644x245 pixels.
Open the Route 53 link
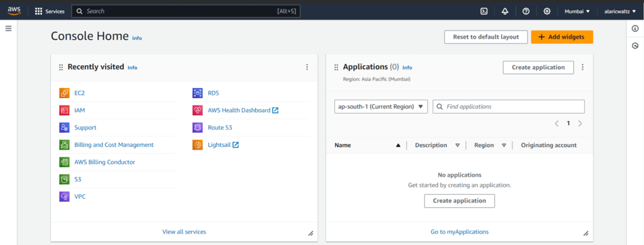[x=220, y=128]
